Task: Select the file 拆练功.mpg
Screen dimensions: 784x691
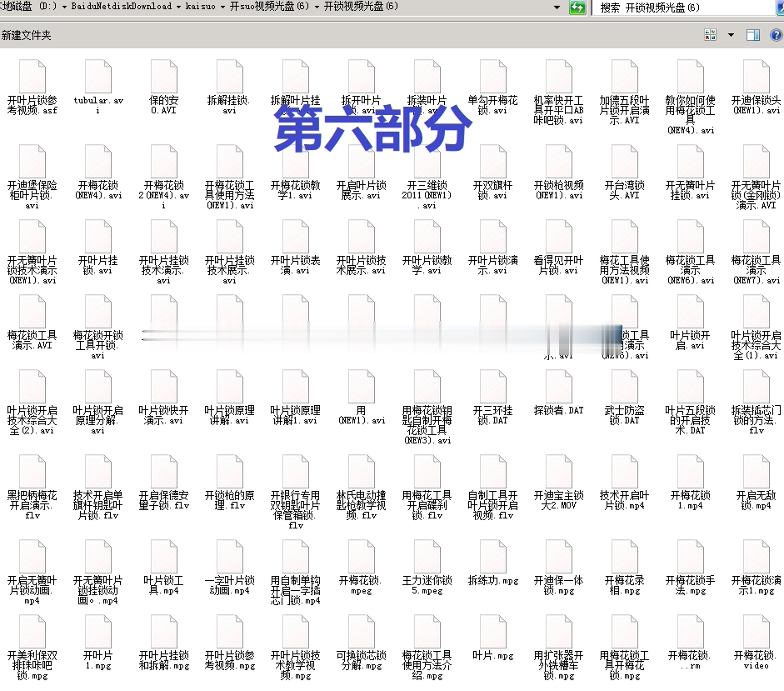Action: (x=493, y=563)
